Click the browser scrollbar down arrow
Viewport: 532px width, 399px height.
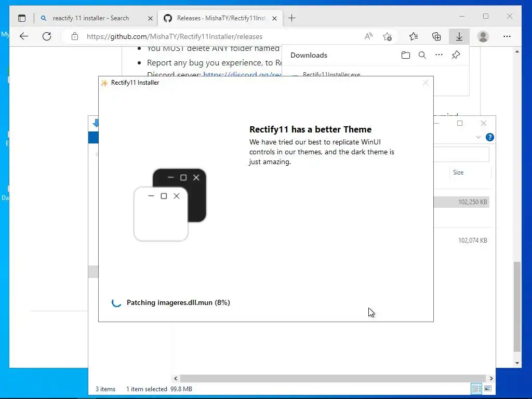[517, 363]
